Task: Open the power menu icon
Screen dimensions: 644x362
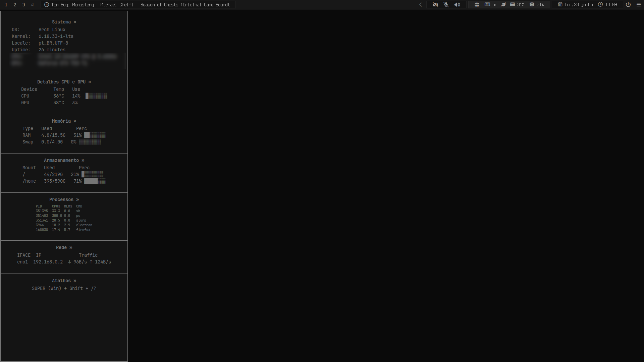Action: point(628,5)
